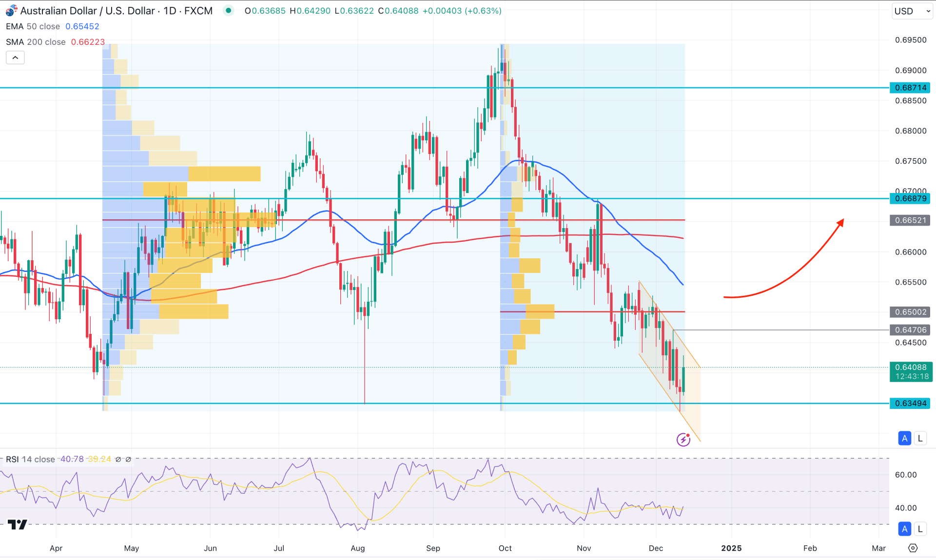Toggle log scale on main chart
The width and height of the screenshot is (936, 560).
click(x=920, y=438)
